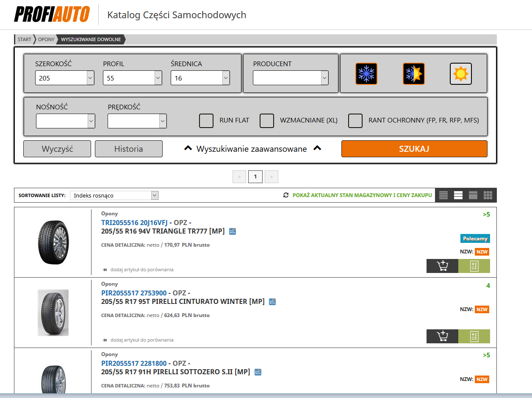Open price list icon for Pirelli Cinturato Winter

click(x=474, y=336)
